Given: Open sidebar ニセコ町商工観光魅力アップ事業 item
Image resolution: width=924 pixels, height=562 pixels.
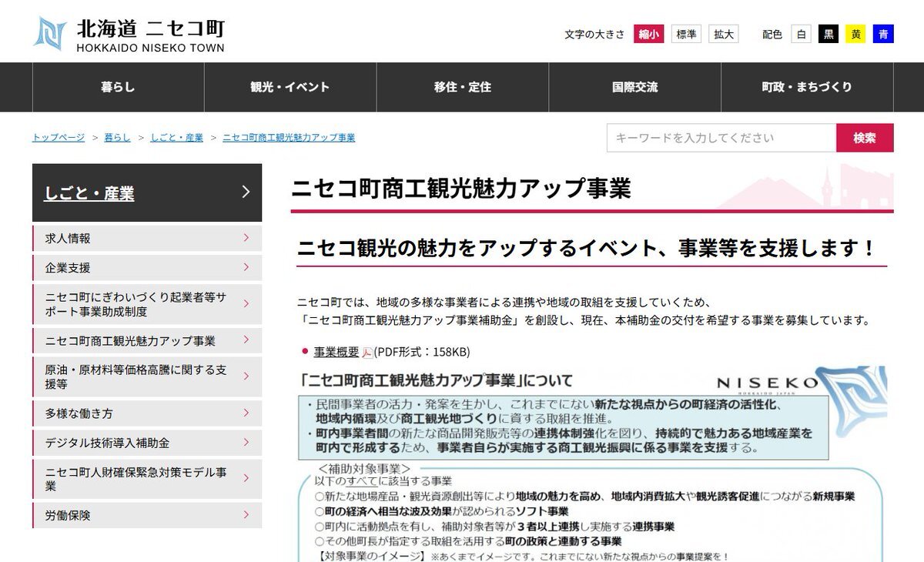Looking at the screenshot, I should coord(147,340).
